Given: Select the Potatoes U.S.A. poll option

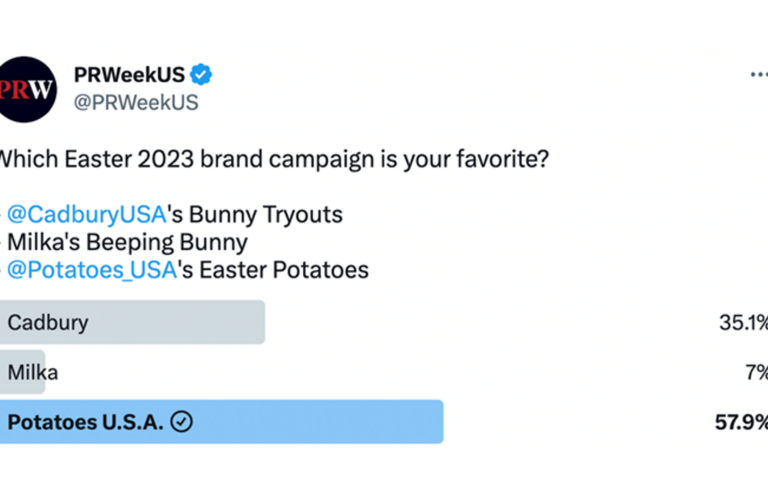Looking at the screenshot, I should click(384, 422).
